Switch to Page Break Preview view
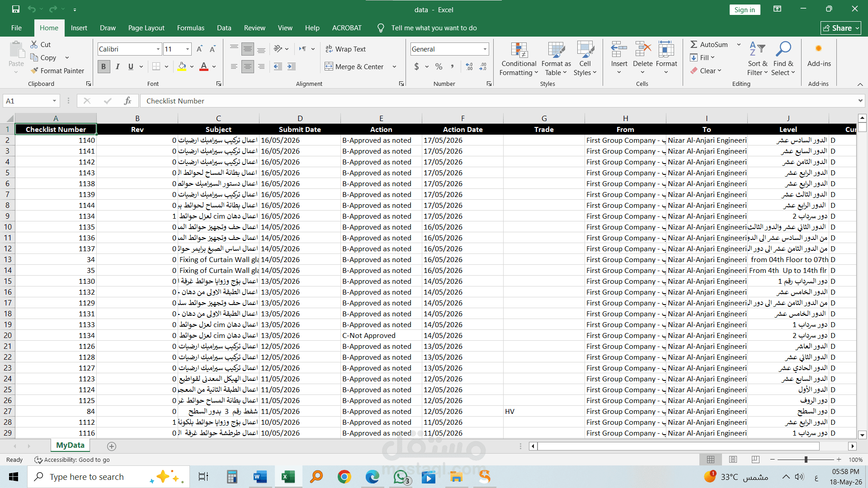868x488 pixels. [755, 460]
